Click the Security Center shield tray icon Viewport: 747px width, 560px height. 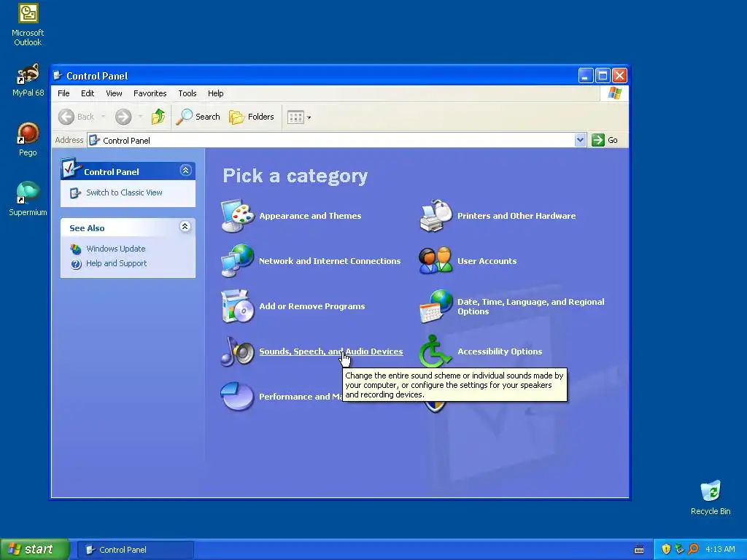coord(666,549)
